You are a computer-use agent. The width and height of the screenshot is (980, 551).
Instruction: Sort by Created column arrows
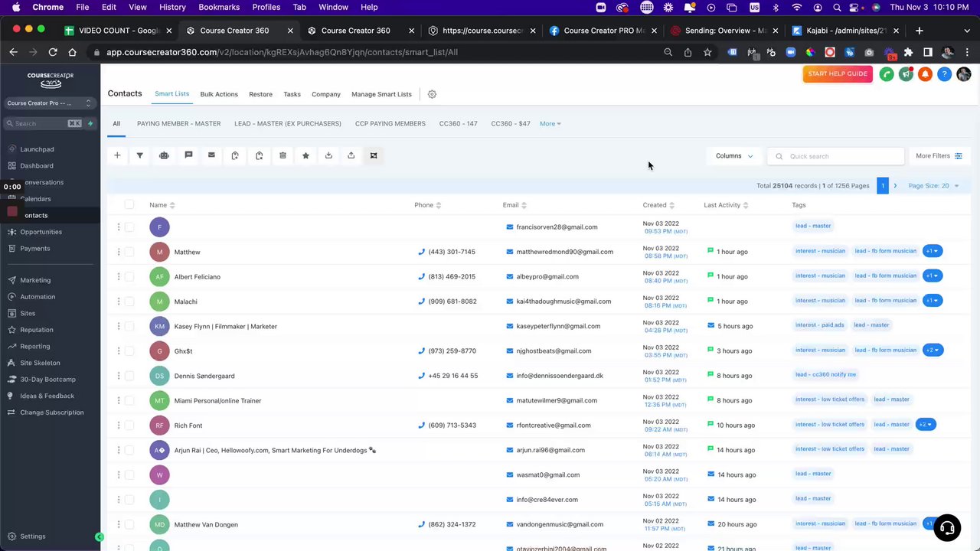pos(671,205)
